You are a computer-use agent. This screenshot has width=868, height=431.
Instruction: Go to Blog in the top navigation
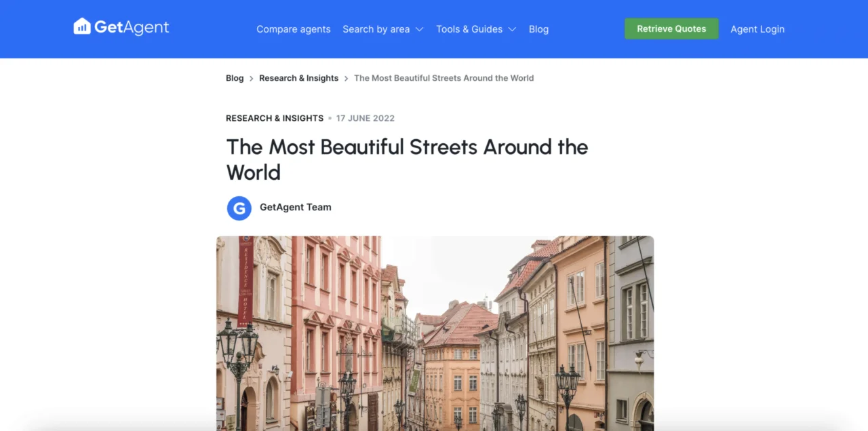[x=538, y=29]
